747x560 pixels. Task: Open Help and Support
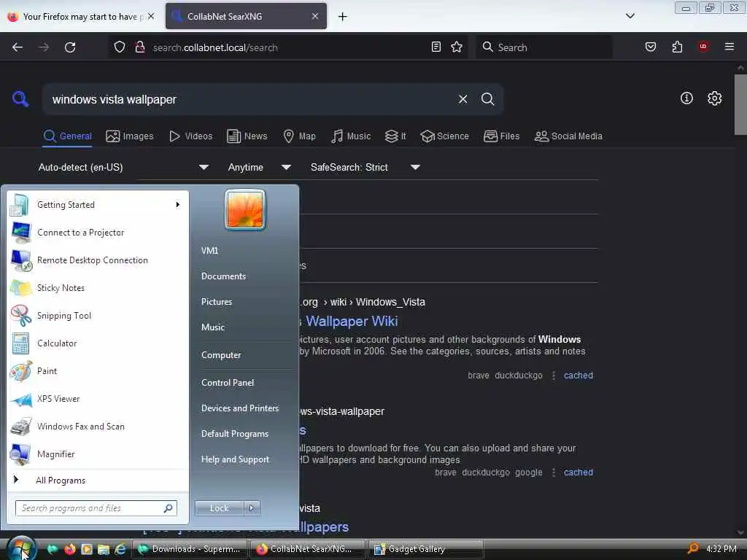coord(235,459)
